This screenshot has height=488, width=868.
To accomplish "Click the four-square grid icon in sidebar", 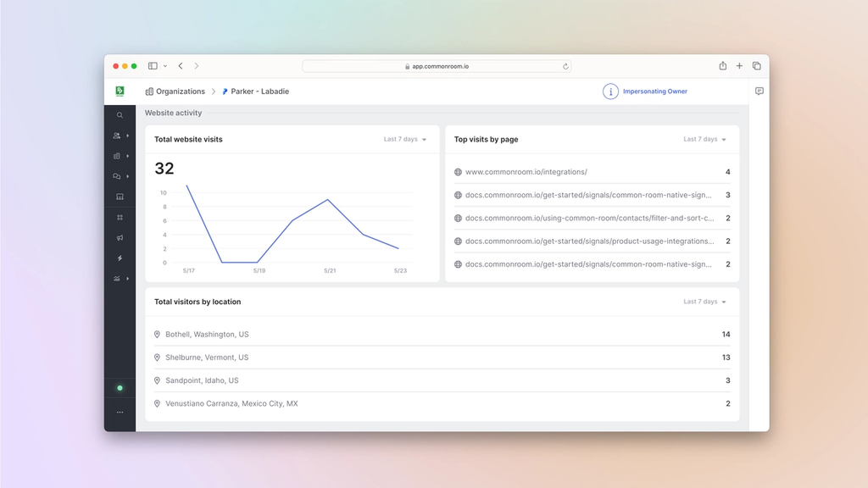I will click(x=120, y=218).
